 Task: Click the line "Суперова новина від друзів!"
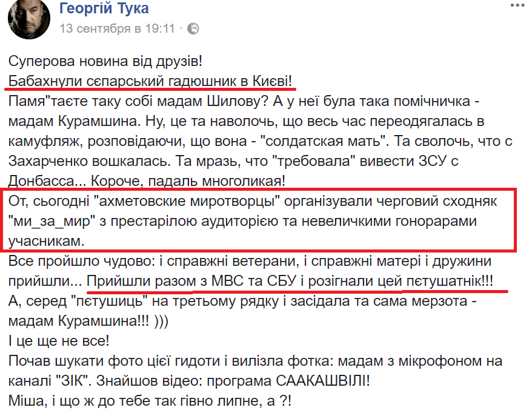point(105,61)
